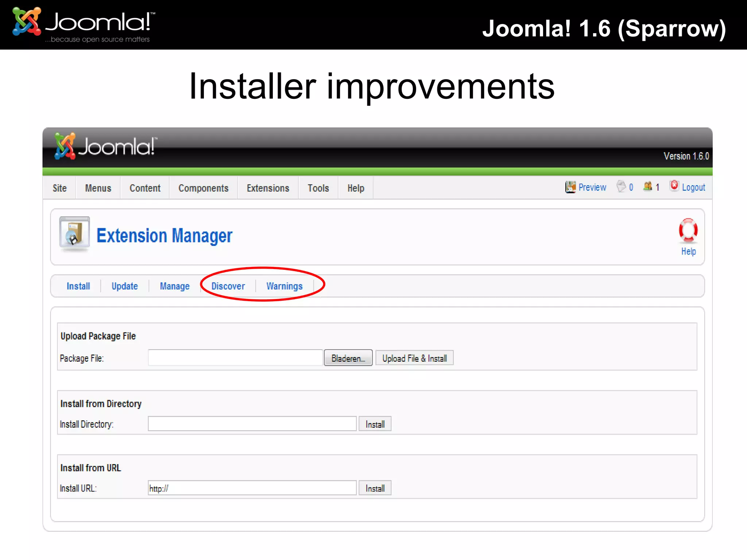Screen dimensions: 747x560
Task: Open the Menus menu
Action: (x=98, y=188)
